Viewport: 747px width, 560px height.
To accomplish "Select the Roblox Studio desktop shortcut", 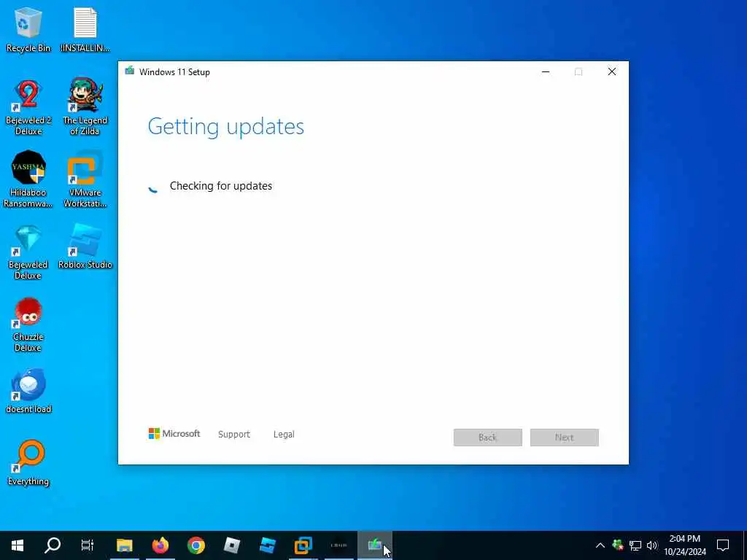I will (85, 246).
